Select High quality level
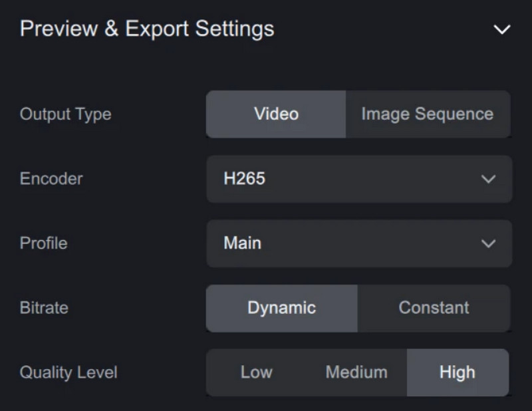 pyautogui.click(x=457, y=372)
